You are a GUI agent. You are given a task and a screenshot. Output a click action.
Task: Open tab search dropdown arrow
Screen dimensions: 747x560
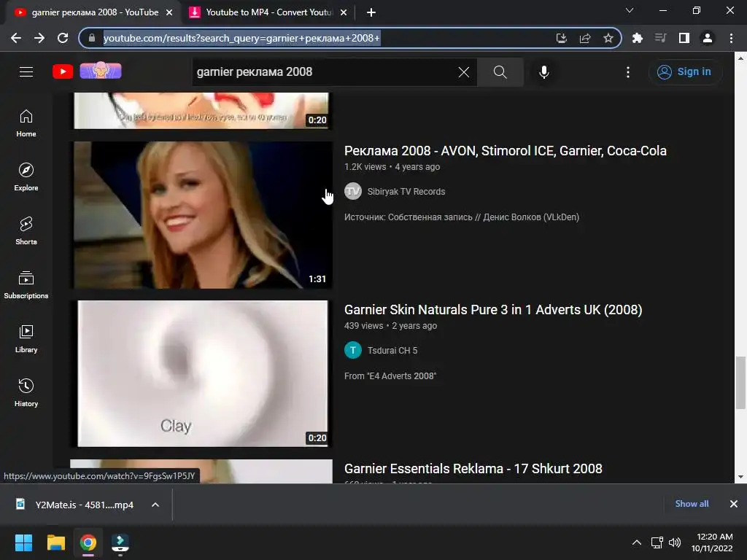click(x=630, y=10)
